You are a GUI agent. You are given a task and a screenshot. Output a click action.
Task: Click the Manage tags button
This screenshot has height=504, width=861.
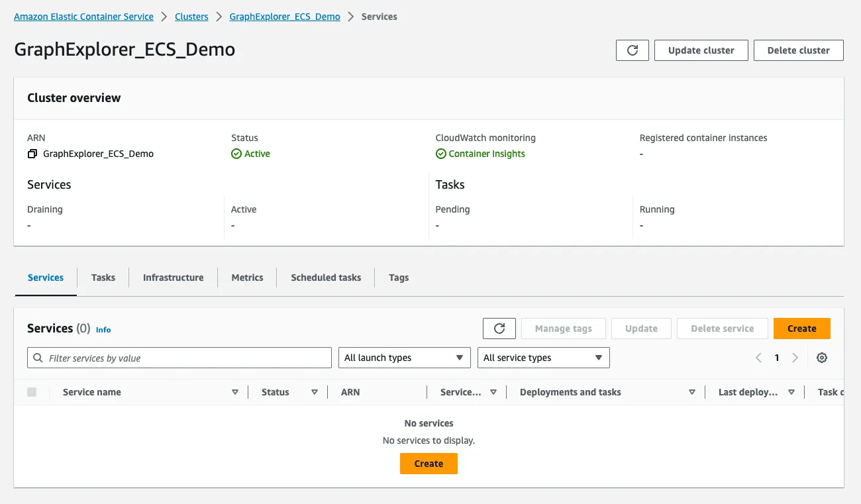(x=564, y=328)
